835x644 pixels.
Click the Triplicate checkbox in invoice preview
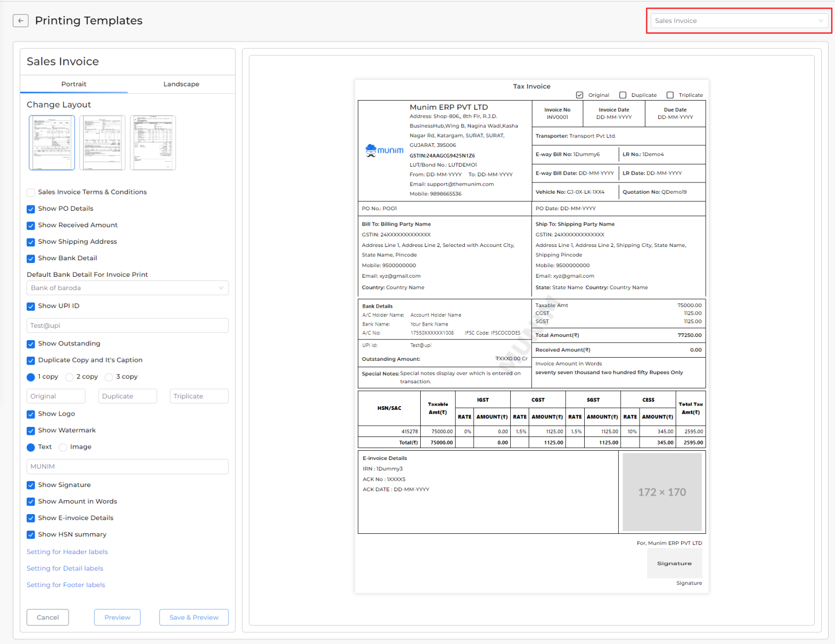tap(670, 95)
